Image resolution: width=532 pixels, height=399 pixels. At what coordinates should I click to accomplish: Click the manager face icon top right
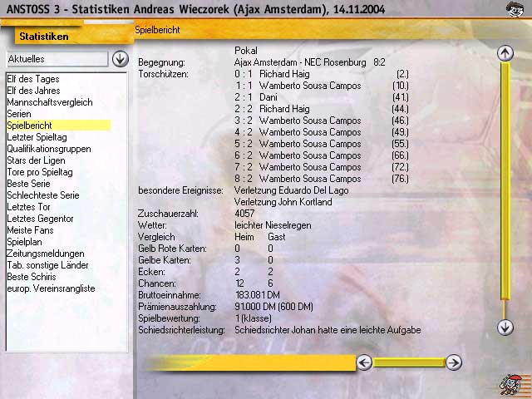click(x=515, y=10)
